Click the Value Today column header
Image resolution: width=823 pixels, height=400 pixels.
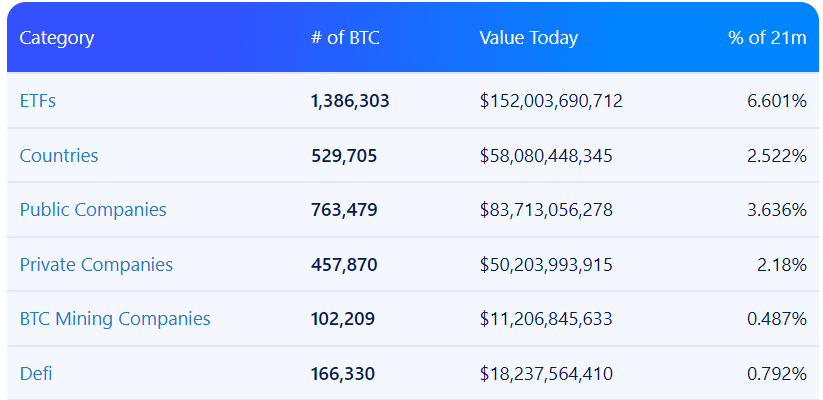click(x=528, y=39)
